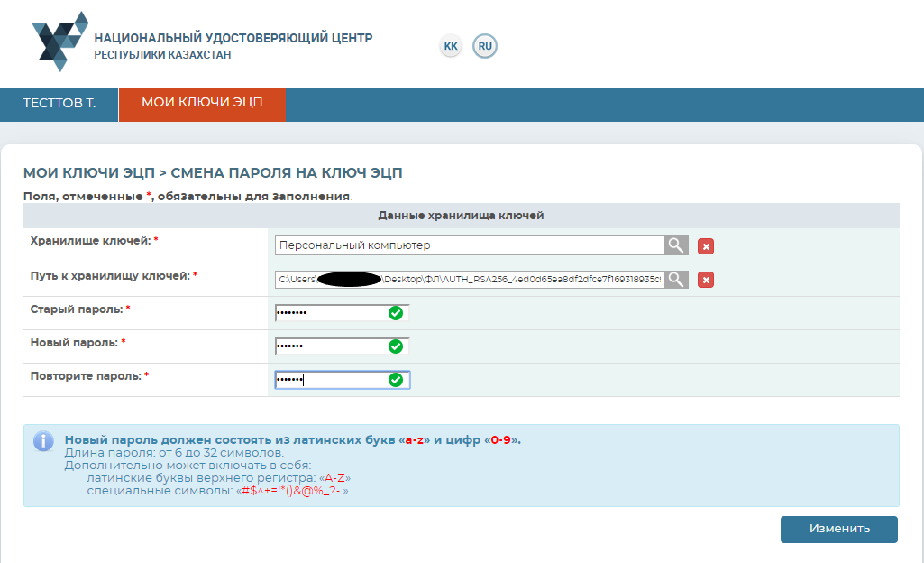Screen dimensions: 924x563
Task: Click green checkmark in Новый пароль field
Action: tap(395, 346)
